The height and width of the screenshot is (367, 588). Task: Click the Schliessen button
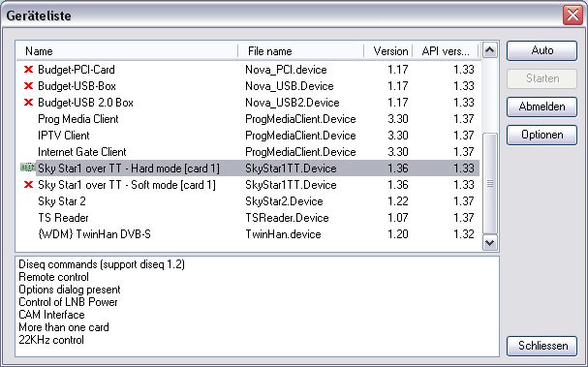coord(542,346)
